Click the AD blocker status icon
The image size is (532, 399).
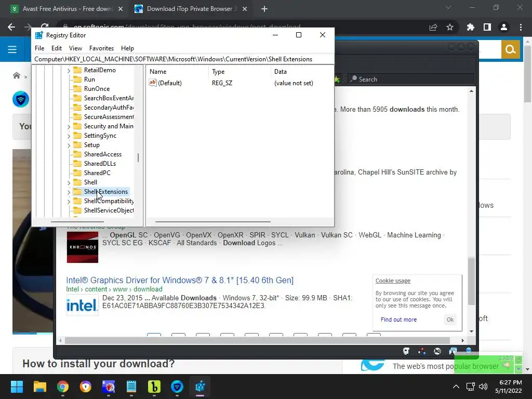(x=437, y=352)
